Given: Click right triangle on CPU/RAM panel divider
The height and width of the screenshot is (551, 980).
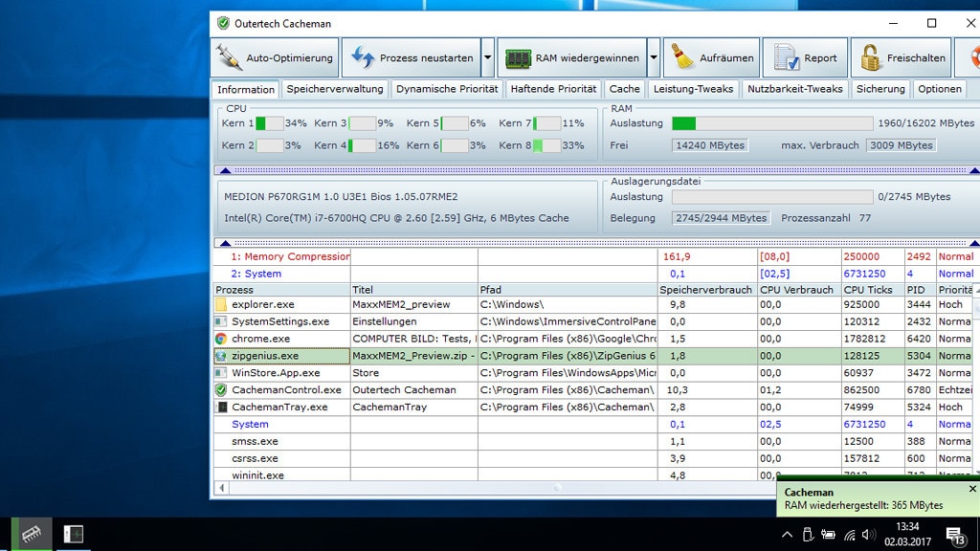Looking at the screenshot, I should 973,170.
